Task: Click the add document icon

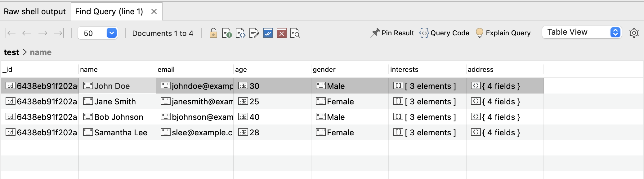Action: pos(227,33)
